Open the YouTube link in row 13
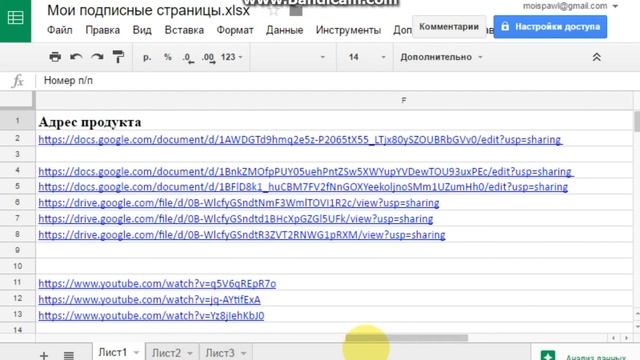640x360 pixels. [151, 316]
